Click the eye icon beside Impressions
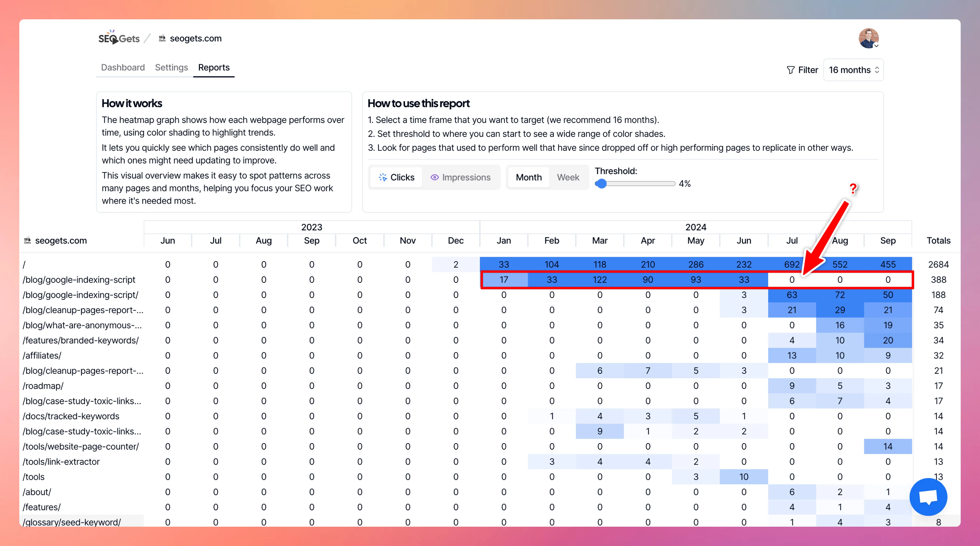This screenshot has width=980, height=546. click(x=434, y=177)
